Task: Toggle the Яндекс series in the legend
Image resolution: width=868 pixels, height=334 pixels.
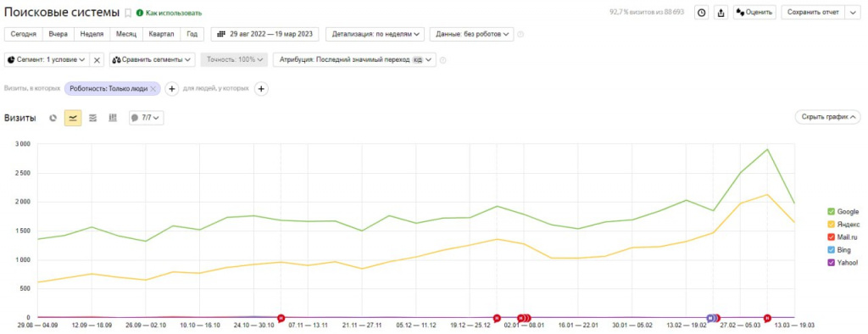Action: click(x=843, y=225)
